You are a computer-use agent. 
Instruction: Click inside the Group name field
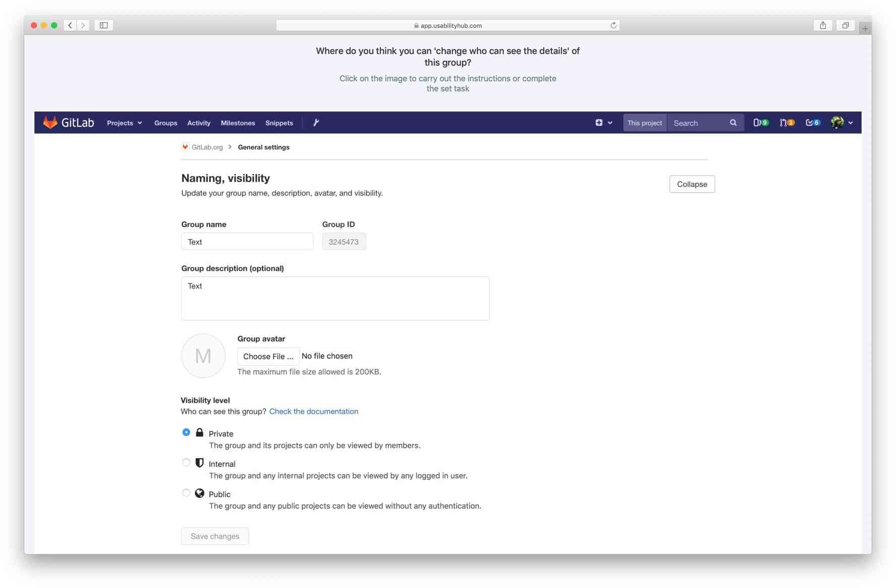click(247, 242)
